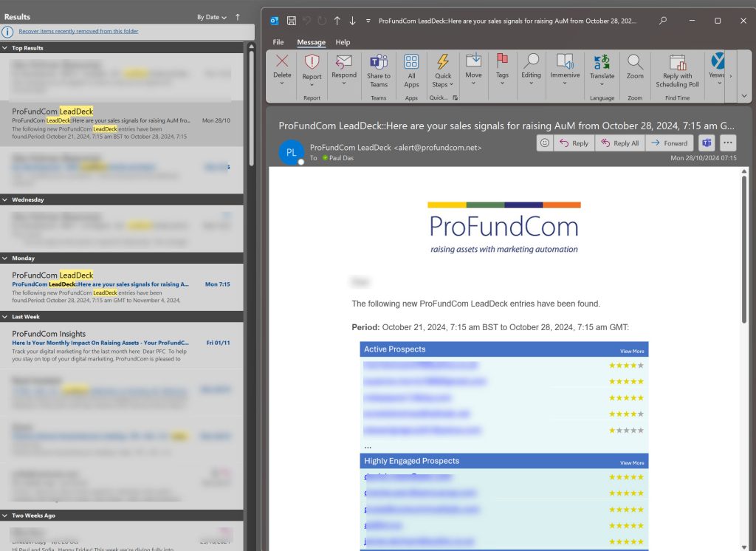Click the Report shield icon in ribbon

(x=312, y=62)
